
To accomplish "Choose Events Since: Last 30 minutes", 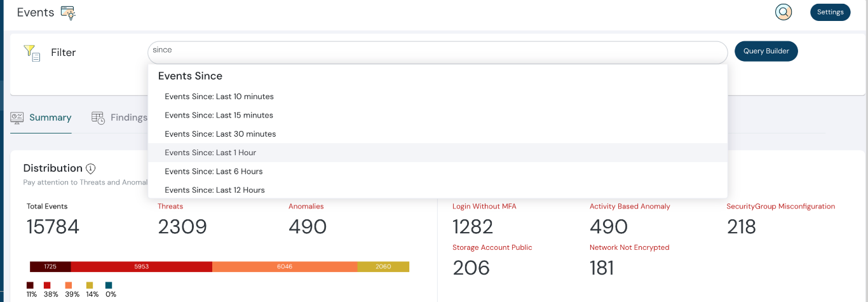I will [x=220, y=134].
